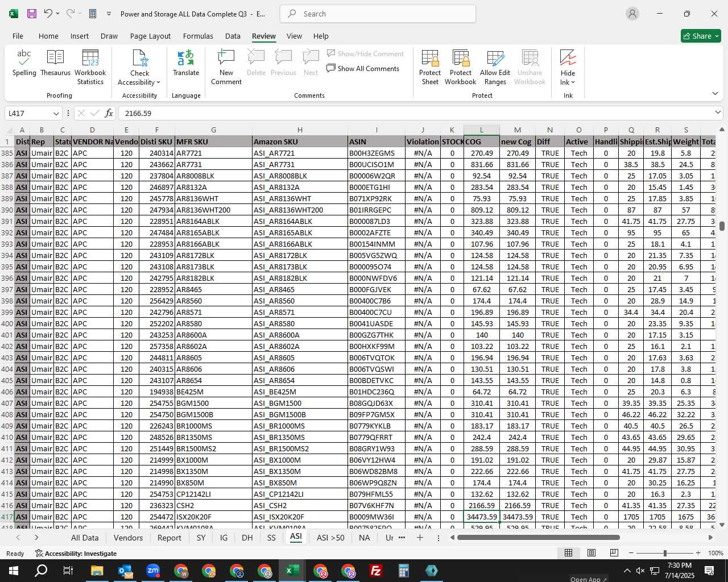The image size is (728, 582).
Task: Click the COG header cell
Action: click(482, 142)
